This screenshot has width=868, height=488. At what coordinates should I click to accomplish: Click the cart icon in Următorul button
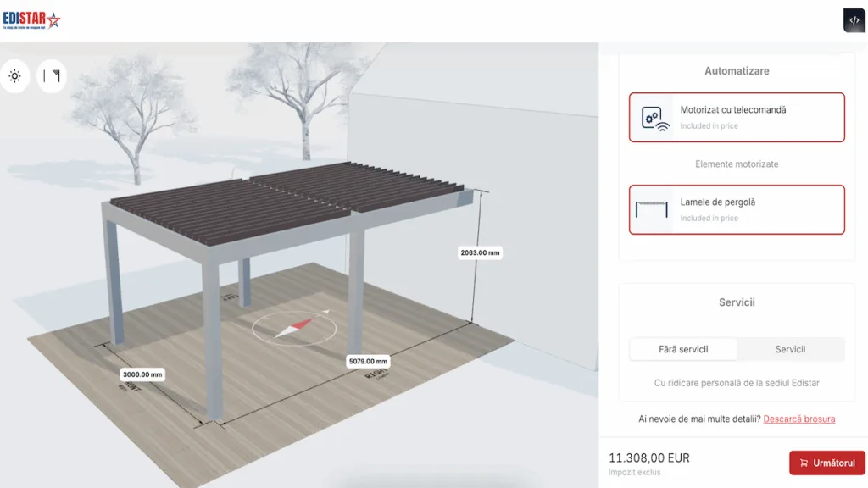pos(804,463)
